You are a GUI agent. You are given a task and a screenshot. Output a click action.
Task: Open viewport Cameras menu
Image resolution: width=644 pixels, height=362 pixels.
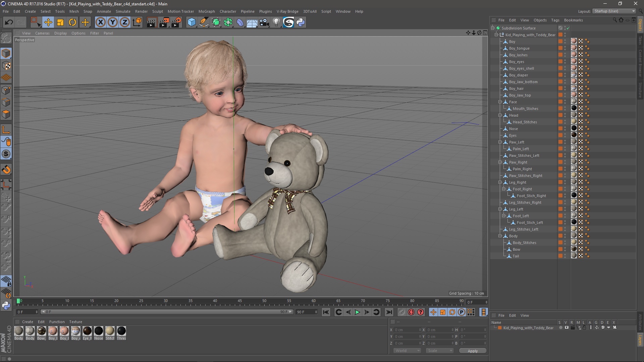[42, 33]
